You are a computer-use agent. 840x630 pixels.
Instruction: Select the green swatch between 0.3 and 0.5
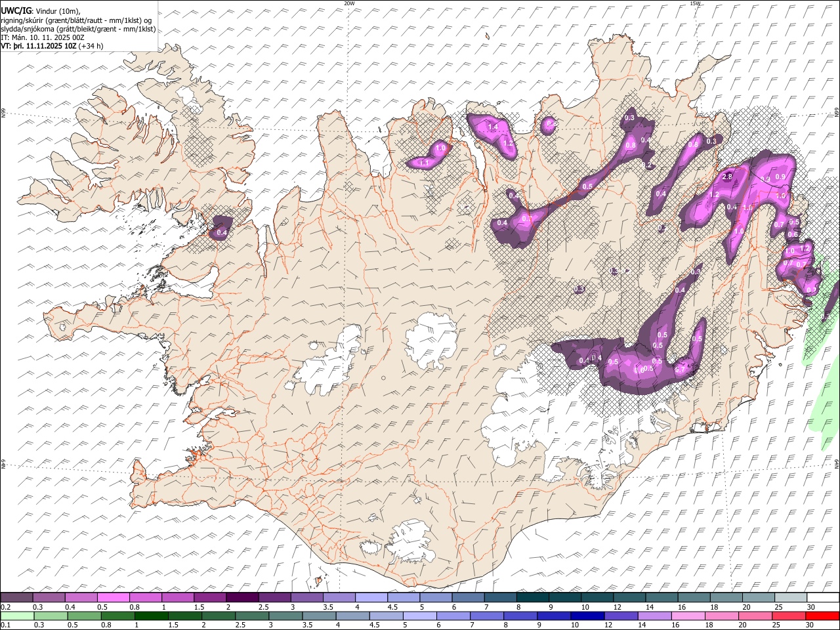pos(51,616)
